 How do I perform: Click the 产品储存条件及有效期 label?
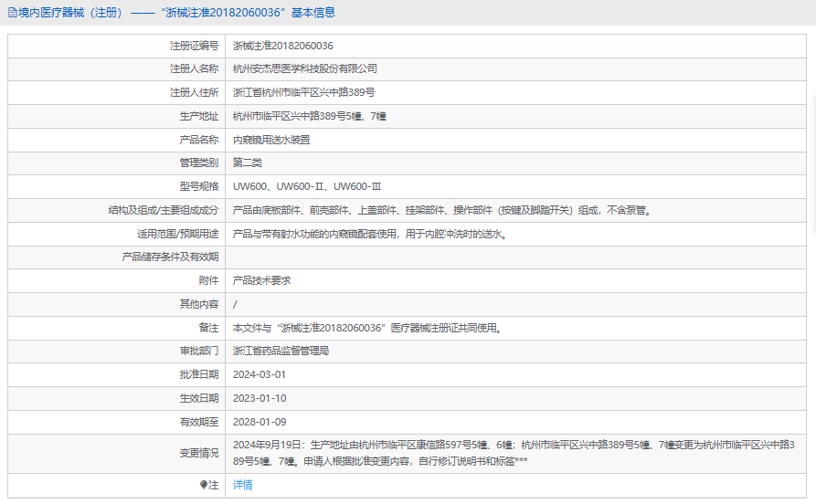point(170,257)
